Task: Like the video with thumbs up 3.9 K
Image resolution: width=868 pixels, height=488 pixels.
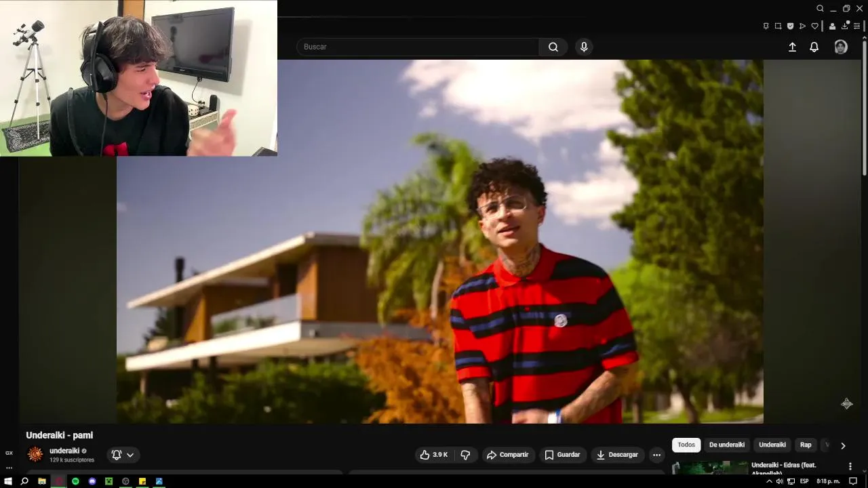Action: pyautogui.click(x=434, y=455)
